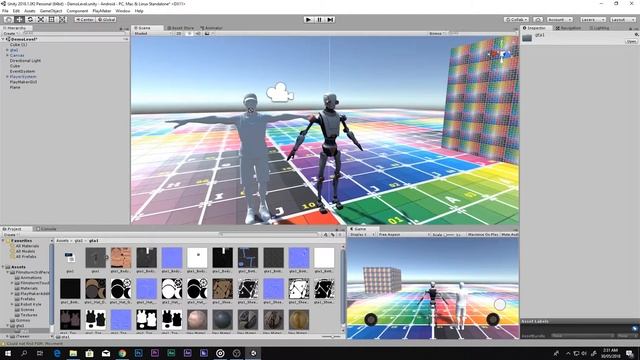This screenshot has height=360, width=640.
Task: Open the Layout dropdown
Action: pos(623,19)
